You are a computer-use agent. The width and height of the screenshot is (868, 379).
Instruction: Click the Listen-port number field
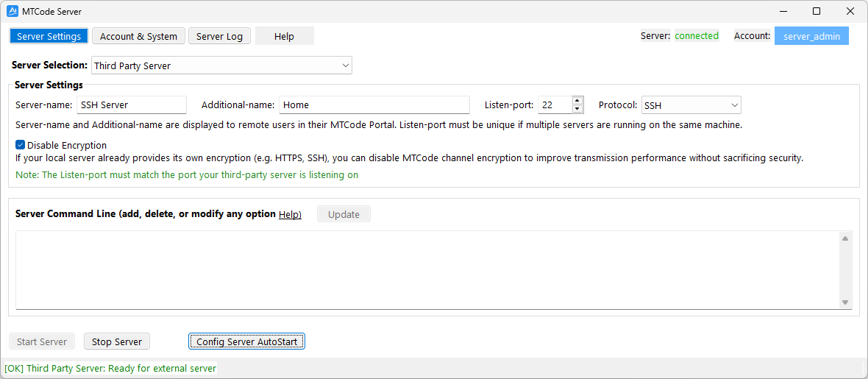pyautogui.click(x=554, y=105)
